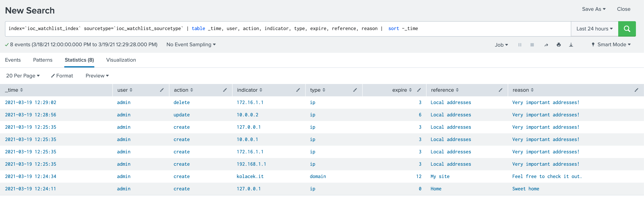Share the search job
This screenshot has height=210, width=644.
click(546, 45)
